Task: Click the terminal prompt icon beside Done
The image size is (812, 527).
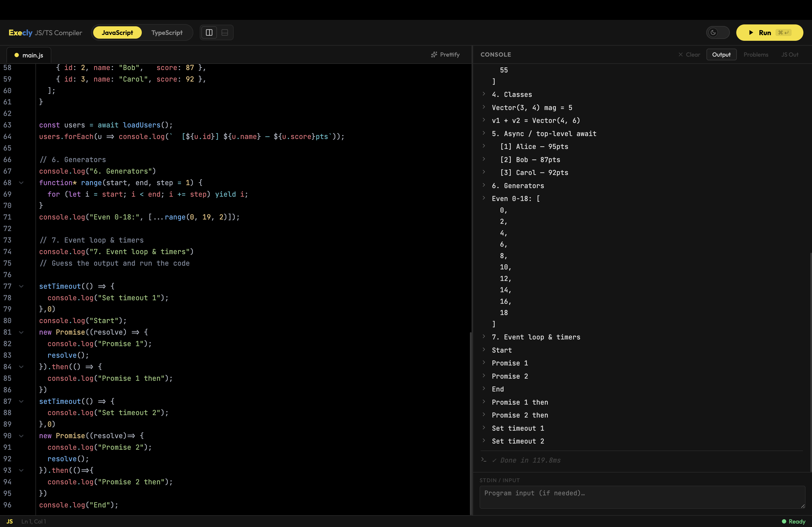Action: click(x=483, y=460)
